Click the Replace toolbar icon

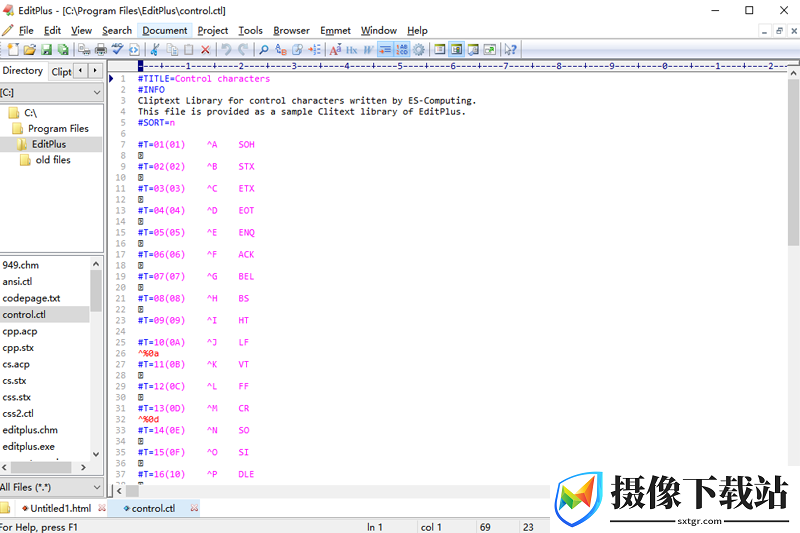point(281,49)
